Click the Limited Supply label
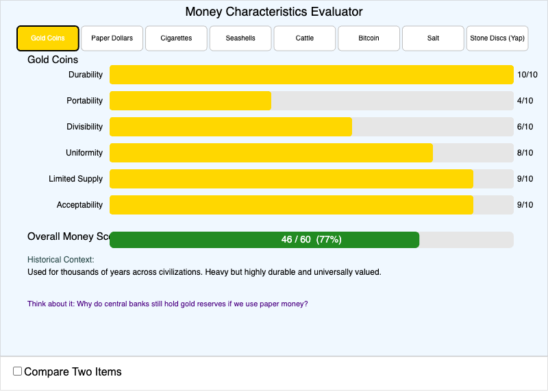The height and width of the screenshot is (392, 548). pyautogui.click(x=76, y=179)
